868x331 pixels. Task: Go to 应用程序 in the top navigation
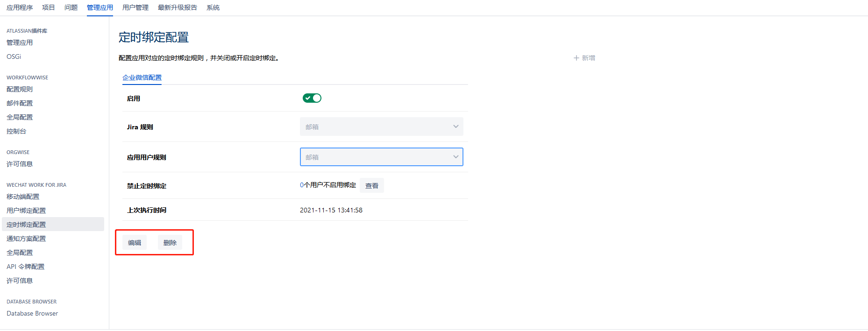tap(20, 7)
